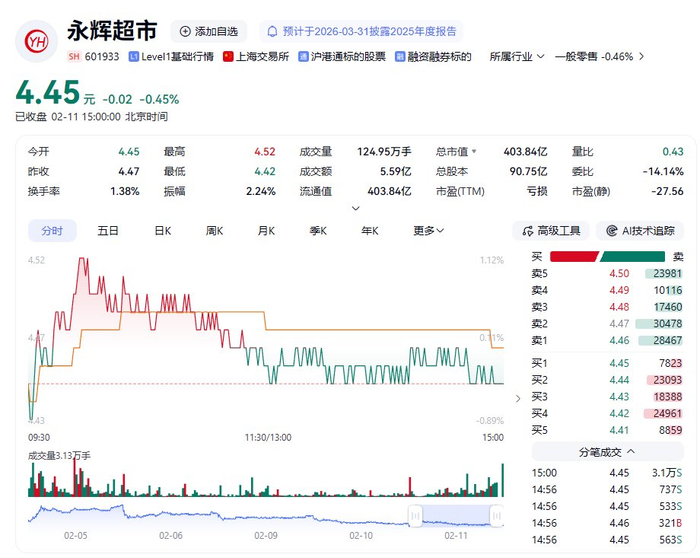
Task: Switch to the 日K chart tab
Action: coord(162,231)
